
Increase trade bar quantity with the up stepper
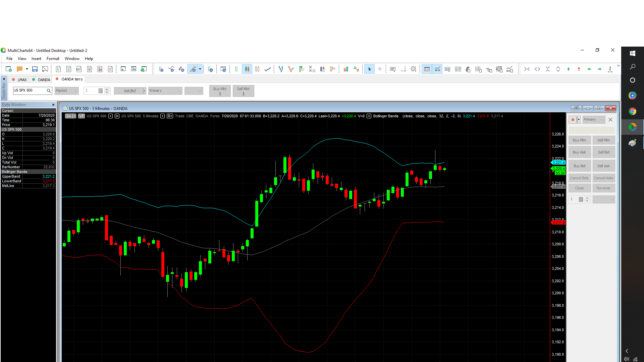(x=107, y=89)
